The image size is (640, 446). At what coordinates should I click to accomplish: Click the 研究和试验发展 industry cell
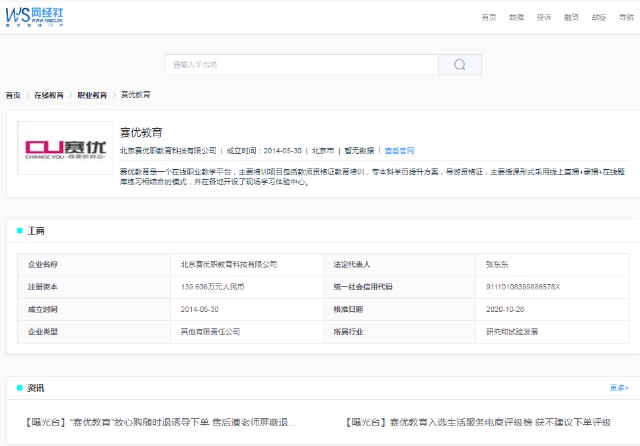(552, 332)
